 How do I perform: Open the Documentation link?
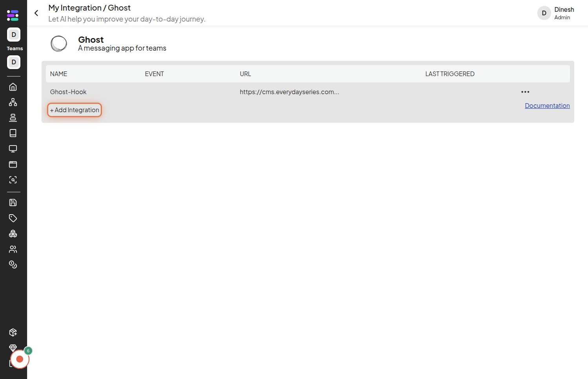click(547, 106)
